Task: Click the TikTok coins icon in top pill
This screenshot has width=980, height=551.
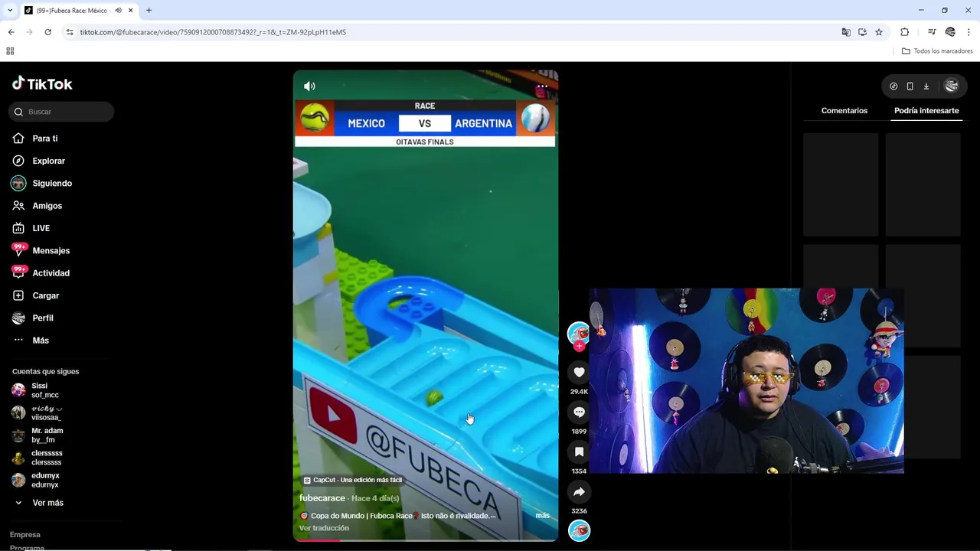Action: click(x=893, y=86)
